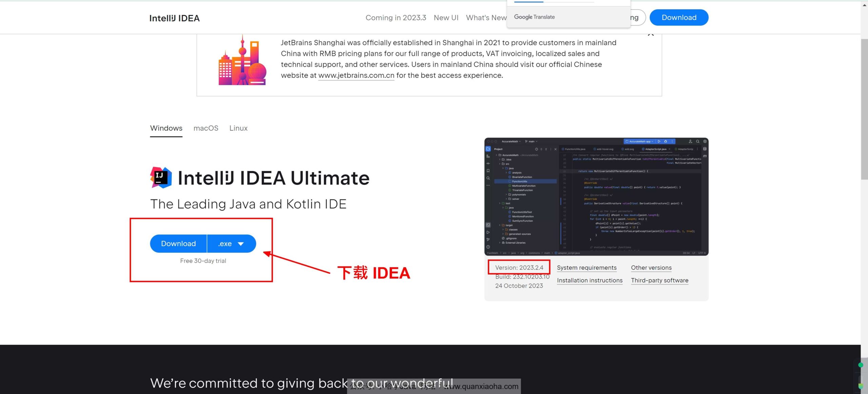This screenshot has width=868, height=394.
Task: Click the IntelliJ IDEA Ultimate product logo icon
Action: 161,177
